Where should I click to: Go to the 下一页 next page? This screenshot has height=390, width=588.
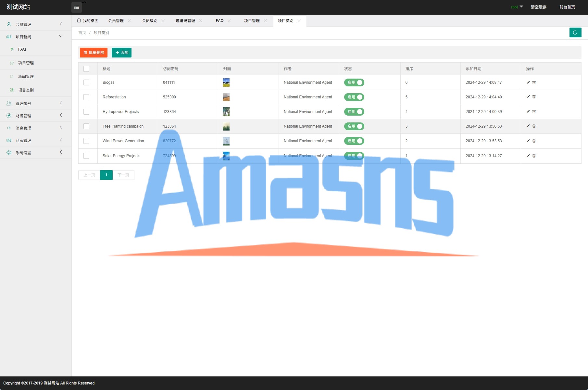(123, 175)
